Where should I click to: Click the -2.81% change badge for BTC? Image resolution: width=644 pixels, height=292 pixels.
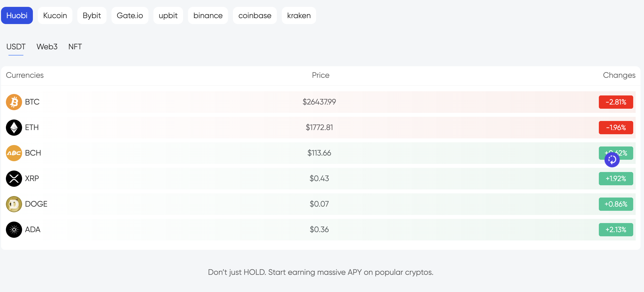(x=616, y=102)
